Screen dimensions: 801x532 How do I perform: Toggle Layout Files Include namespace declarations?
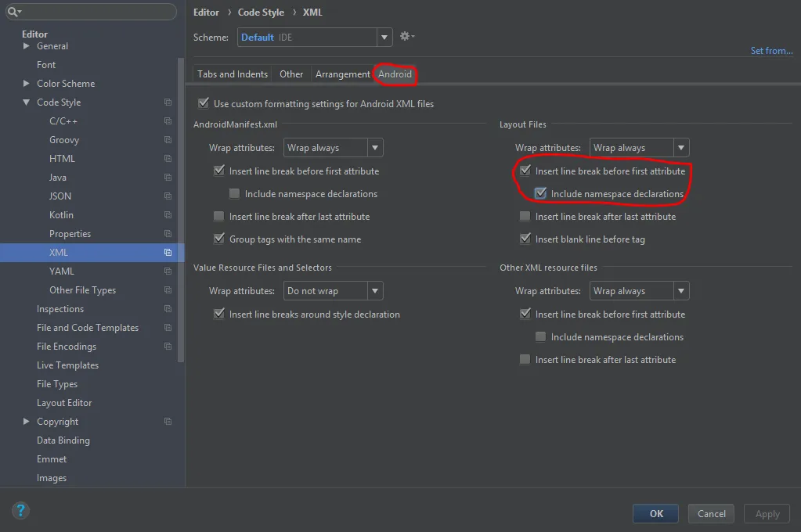pyautogui.click(x=540, y=193)
